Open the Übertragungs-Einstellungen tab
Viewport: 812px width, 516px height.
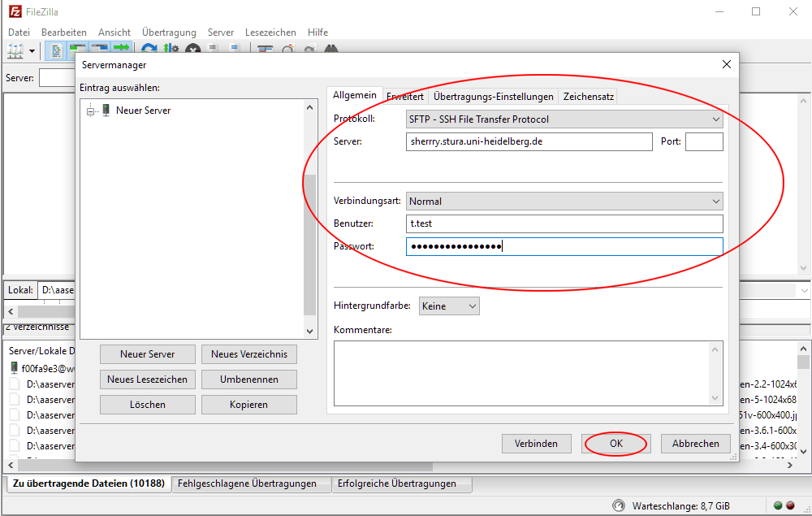point(494,97)
